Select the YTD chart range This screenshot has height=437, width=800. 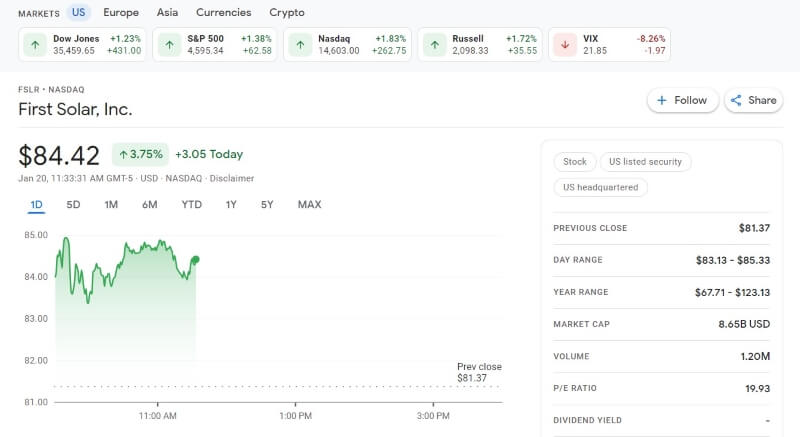coord(191,204)
